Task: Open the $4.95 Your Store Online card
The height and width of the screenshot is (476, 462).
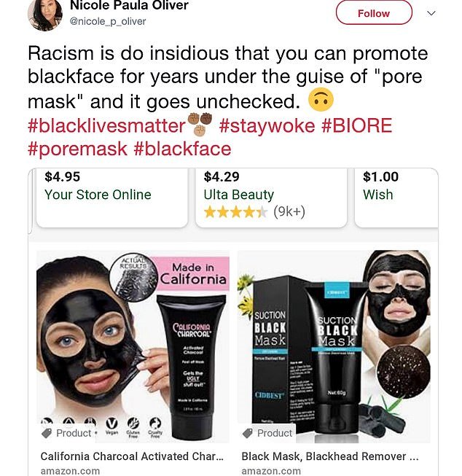Action: pyautogui.click(x=112, y=198)
